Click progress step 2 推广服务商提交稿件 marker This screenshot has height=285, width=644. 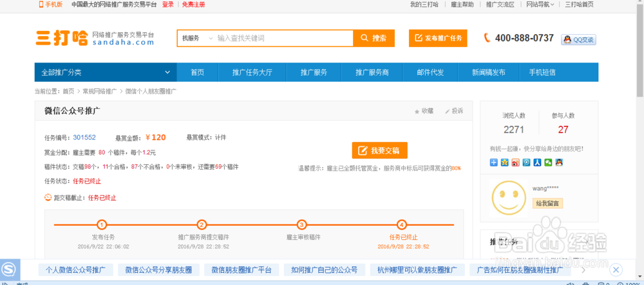[202, 225]
